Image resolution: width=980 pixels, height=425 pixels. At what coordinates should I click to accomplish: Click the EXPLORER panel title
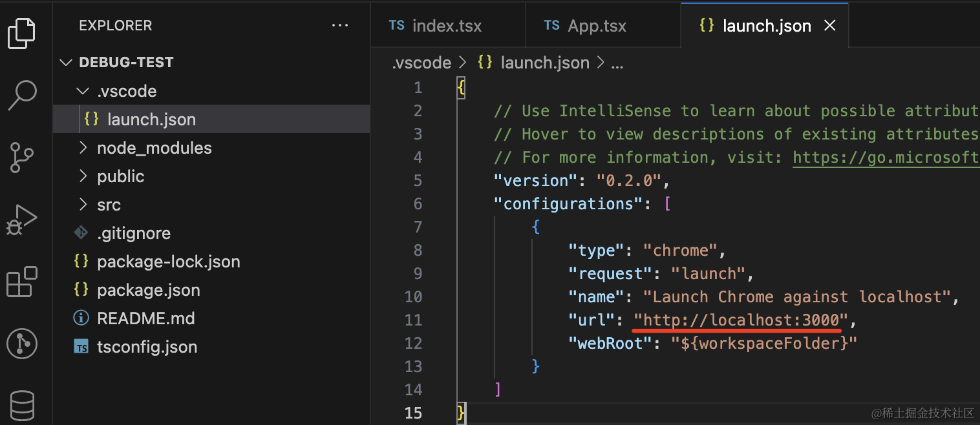(116, 26)
